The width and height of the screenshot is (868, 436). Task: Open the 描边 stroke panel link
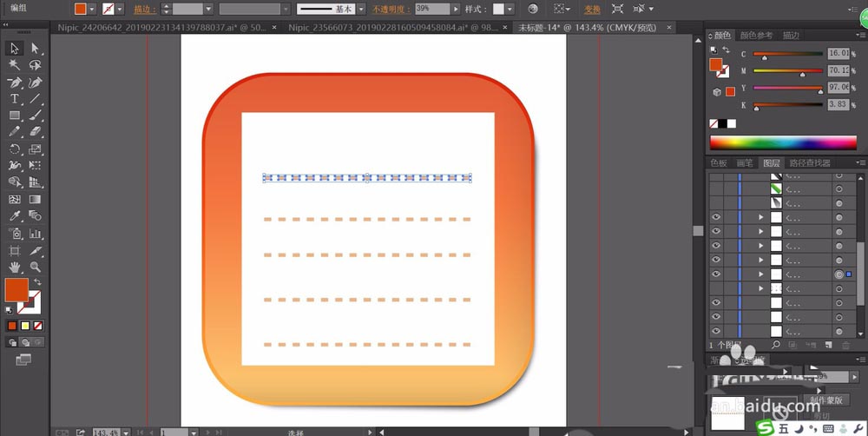coord(145,10)
